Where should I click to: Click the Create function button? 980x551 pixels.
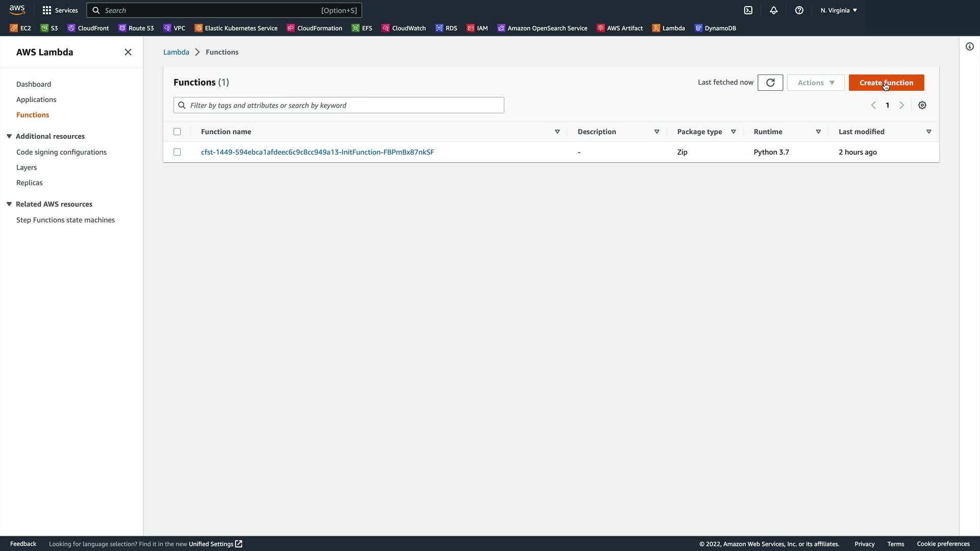(886, 83)
